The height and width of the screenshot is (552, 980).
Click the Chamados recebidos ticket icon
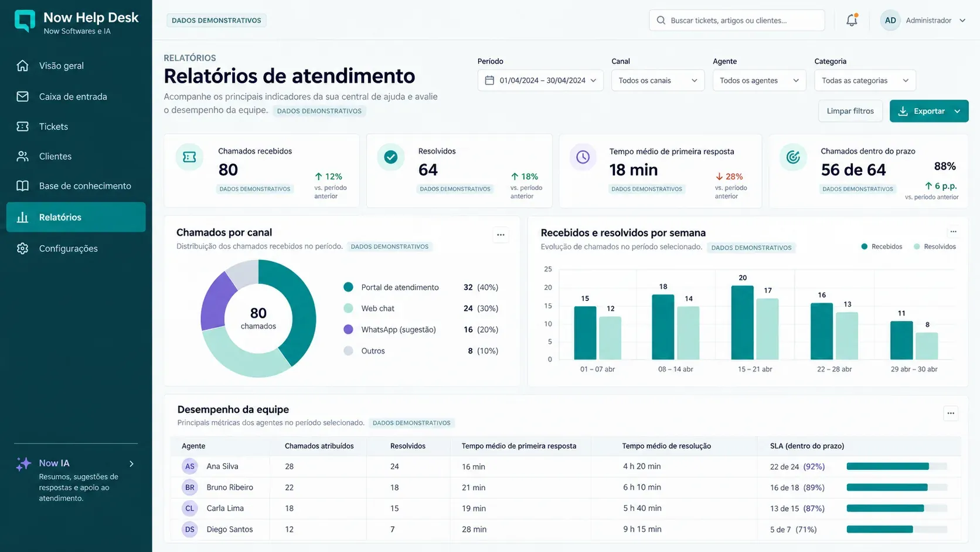click(189, 157)
